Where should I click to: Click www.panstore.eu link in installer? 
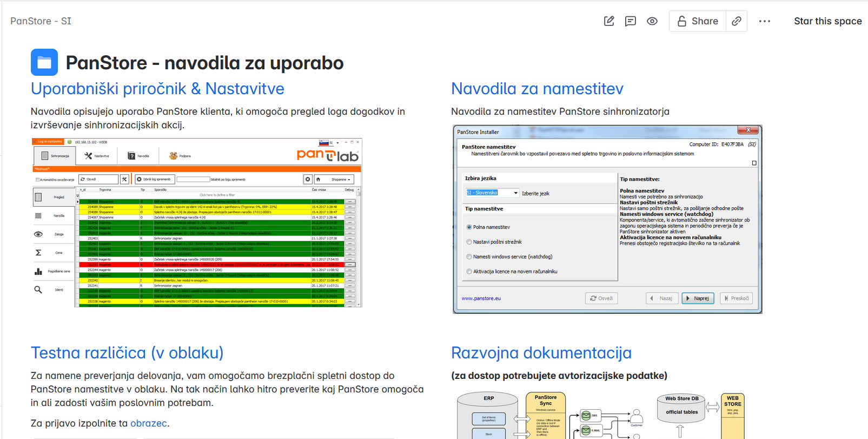(x=481, y=298)
